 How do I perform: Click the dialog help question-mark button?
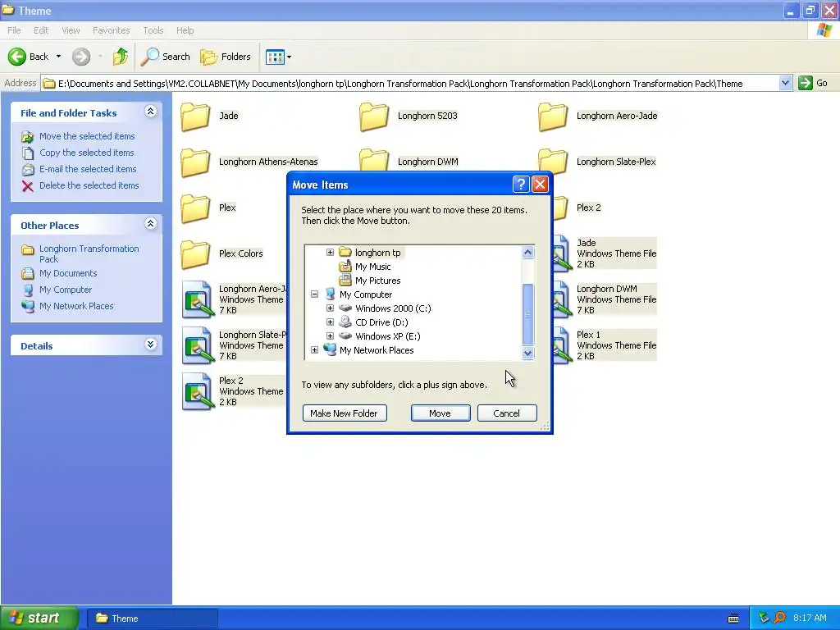click(521, 185)
